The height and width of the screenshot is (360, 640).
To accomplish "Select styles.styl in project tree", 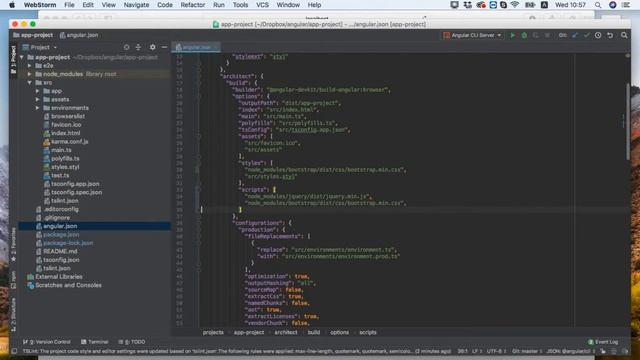I will 65,167.
